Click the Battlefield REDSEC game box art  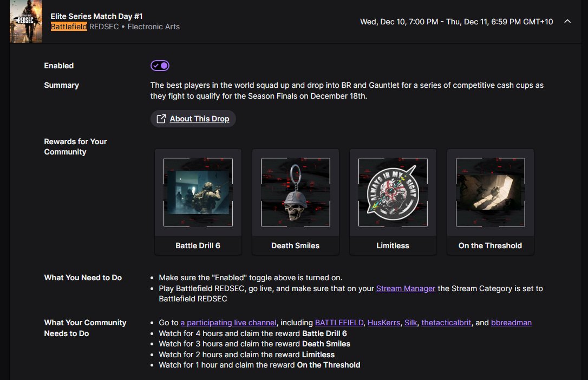click(x=26, y=21)
